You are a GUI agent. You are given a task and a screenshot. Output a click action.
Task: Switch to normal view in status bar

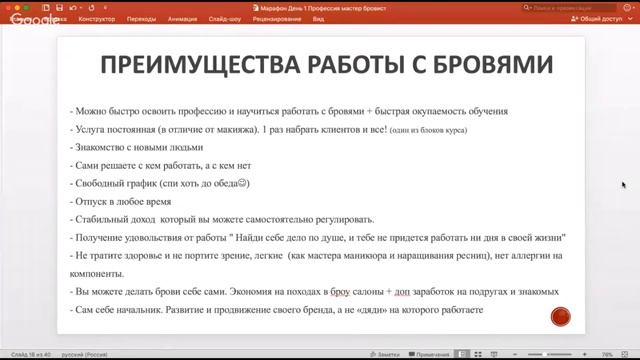click(x=462, y=354)
